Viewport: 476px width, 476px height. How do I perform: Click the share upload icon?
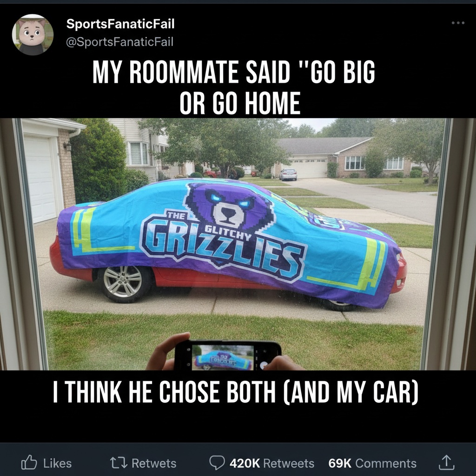pyautogui.click(x=446, y=463)
